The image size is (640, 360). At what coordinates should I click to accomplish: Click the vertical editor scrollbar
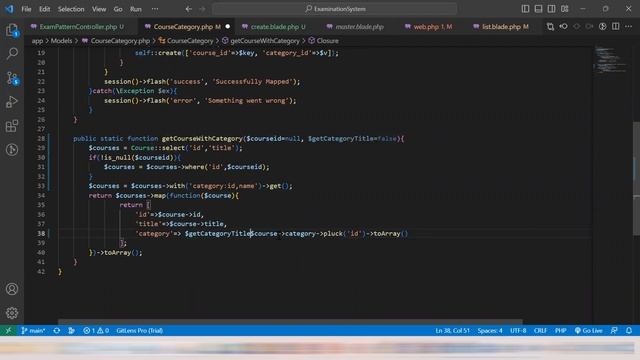636,178
